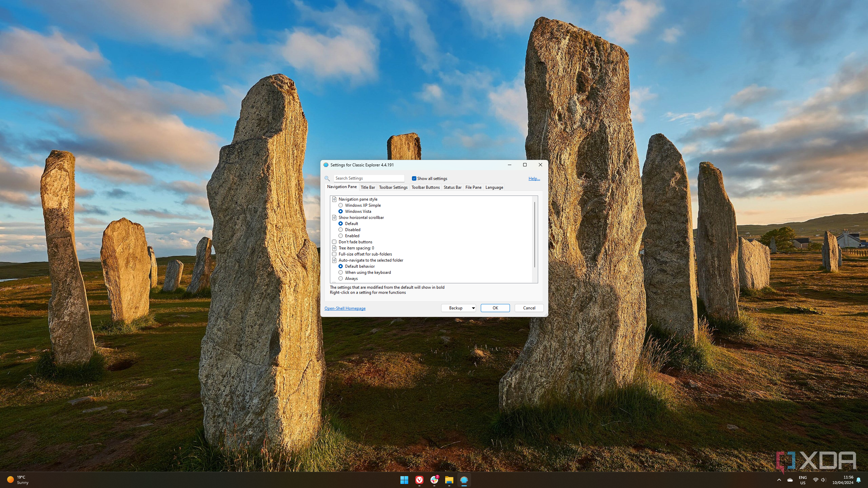Enable Full-size offset for sub-folders

334,254
